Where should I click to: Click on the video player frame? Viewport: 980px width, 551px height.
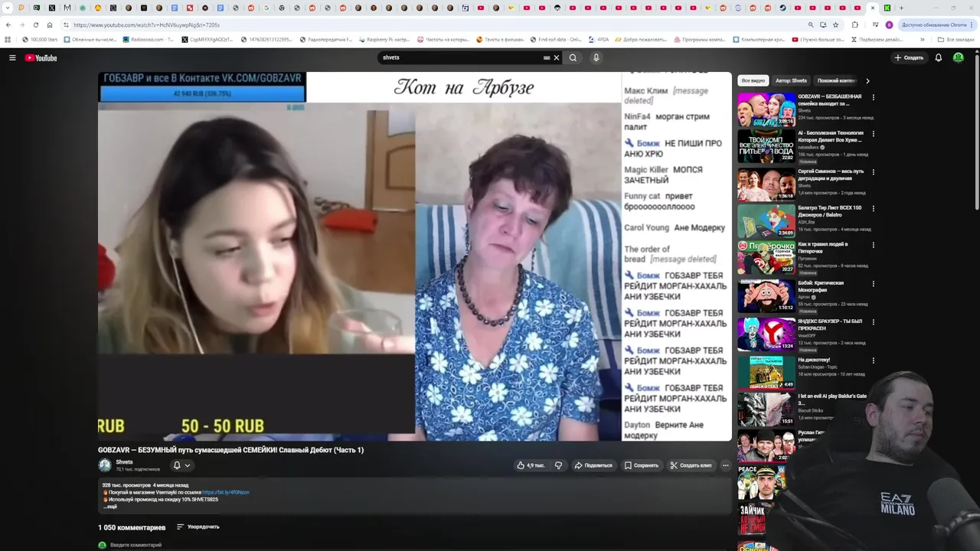point(414,256)
